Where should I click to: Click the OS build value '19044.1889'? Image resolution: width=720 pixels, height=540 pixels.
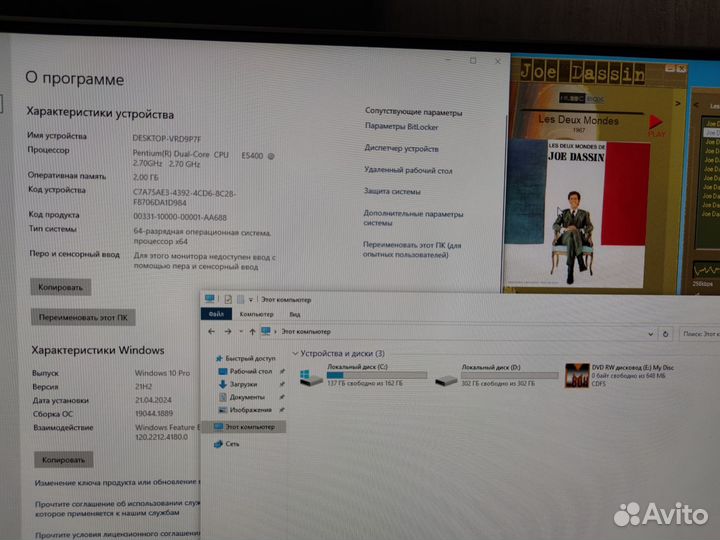[x=154, y=413]
